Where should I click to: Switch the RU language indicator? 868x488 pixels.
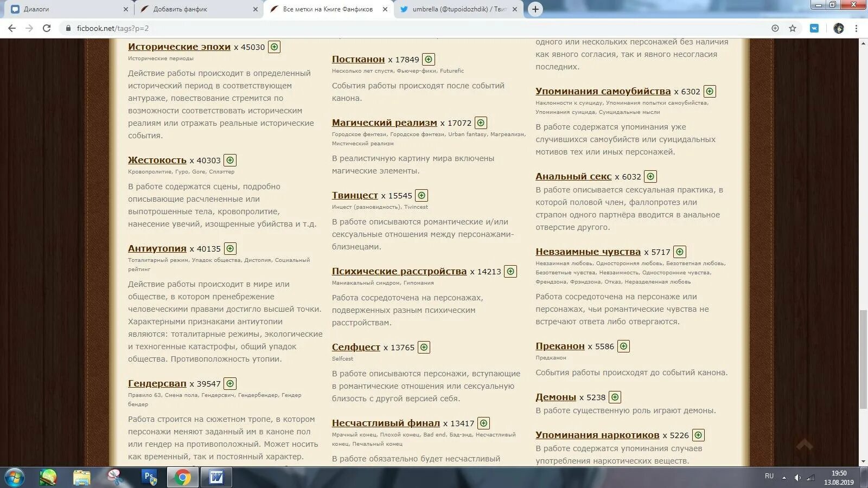pos(769,476)
